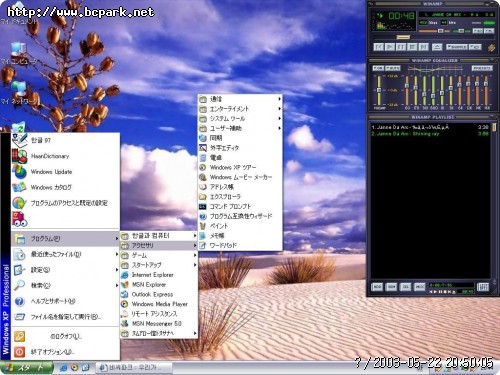Click Winamp eject/open file button

pyautogui.click(x=437, y=47)
